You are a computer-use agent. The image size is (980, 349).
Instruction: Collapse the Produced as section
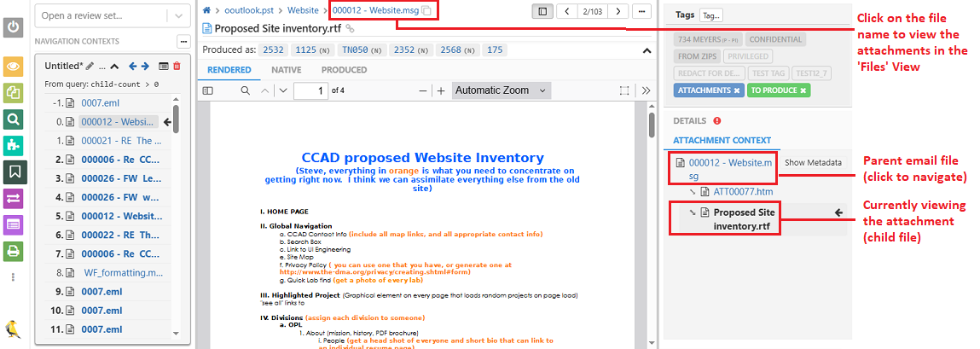[646, 50]
